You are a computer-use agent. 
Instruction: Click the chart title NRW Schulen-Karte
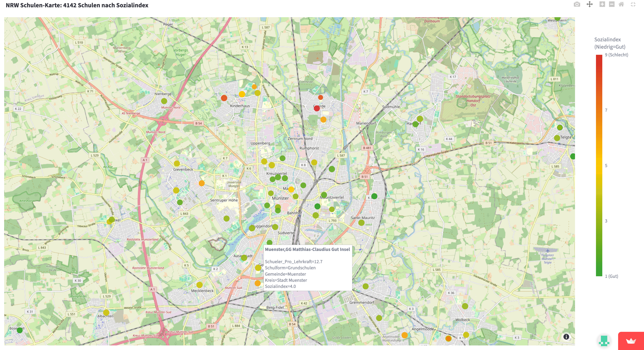(77, 5)
